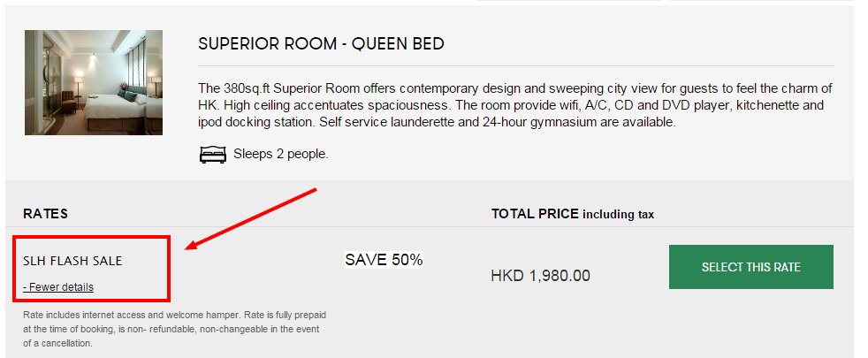Screen dimensions: 868x358
Task: Click the Superior Room - Queen Bed heading
Action: click(321, 44)
